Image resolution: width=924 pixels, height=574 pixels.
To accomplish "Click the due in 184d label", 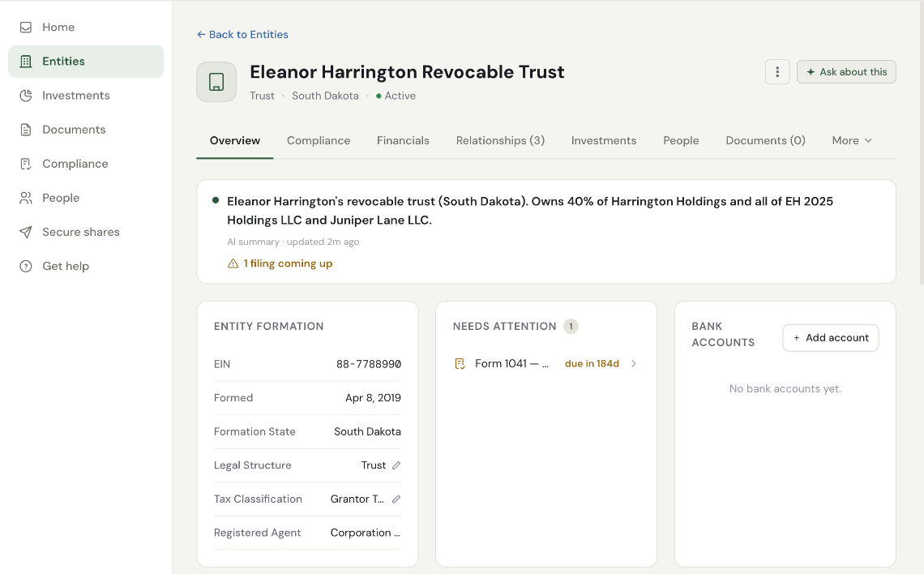I will coord(592,363).
